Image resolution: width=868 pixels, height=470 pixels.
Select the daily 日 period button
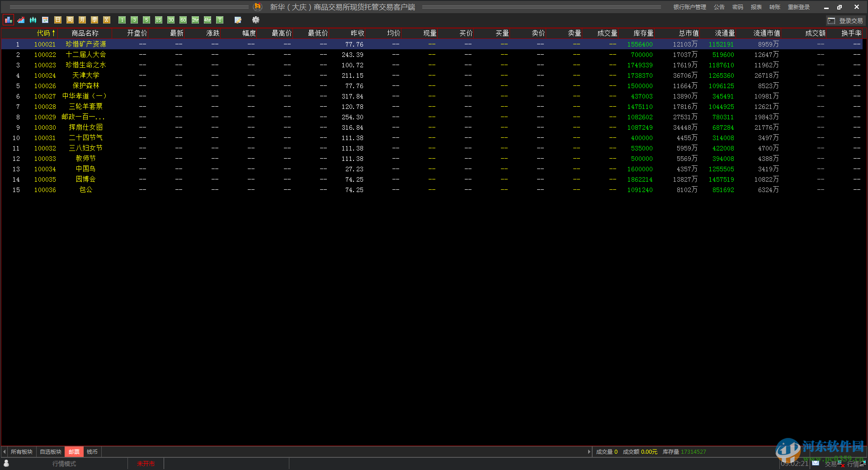tap(57, 20)
